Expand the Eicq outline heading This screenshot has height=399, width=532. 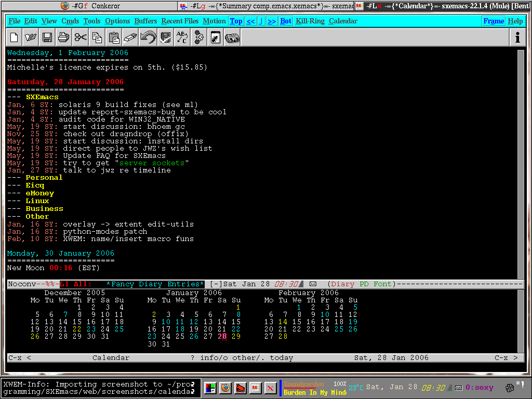tap(35, 185)
